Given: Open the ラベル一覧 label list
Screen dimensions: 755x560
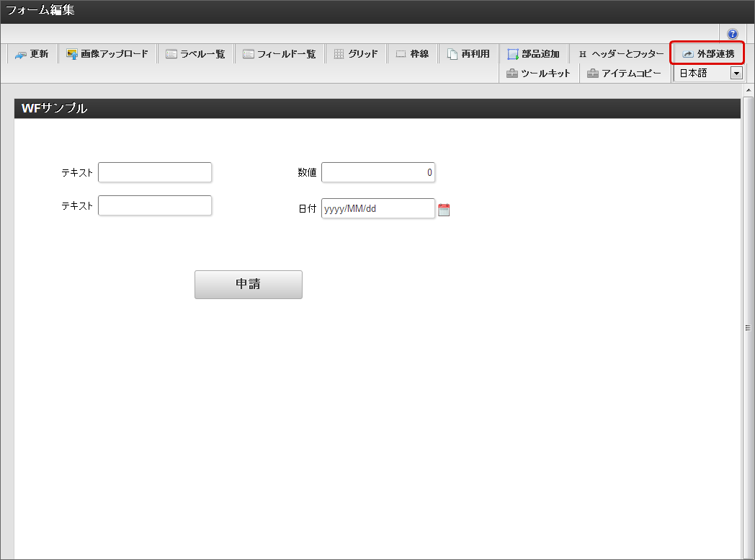Looking at the screenshot, I should pyautogui.click(x=195, y=54).
